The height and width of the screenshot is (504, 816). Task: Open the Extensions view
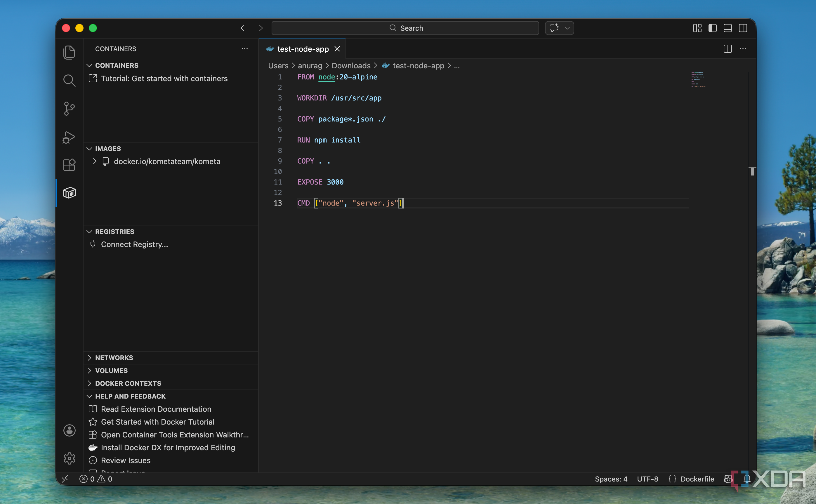[x=69, y=165]
